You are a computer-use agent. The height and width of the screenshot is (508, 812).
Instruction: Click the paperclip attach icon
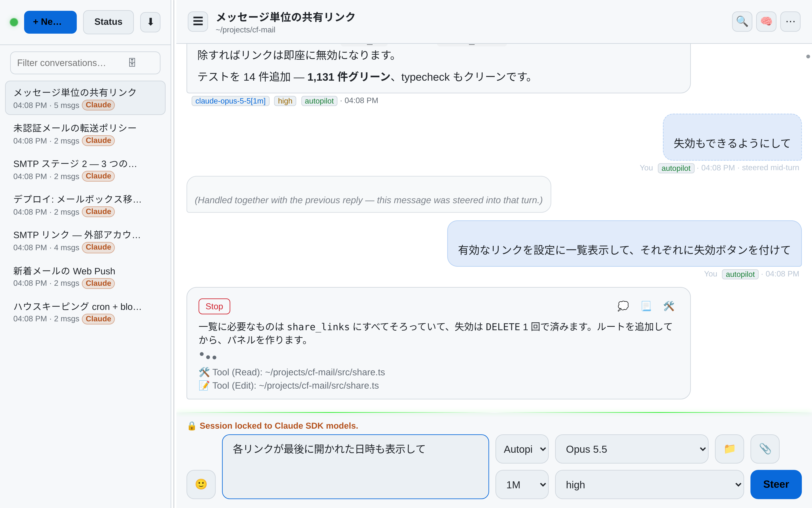pos(765,449)
